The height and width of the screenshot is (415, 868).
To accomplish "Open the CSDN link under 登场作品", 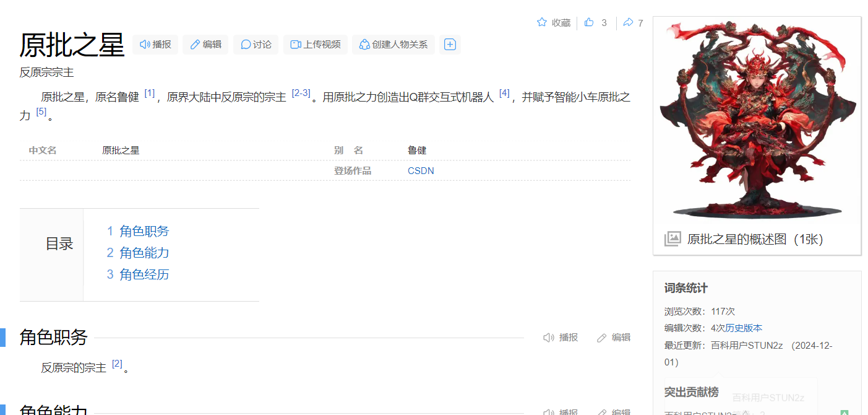I will pyautogui.click(x=421, y=171).
